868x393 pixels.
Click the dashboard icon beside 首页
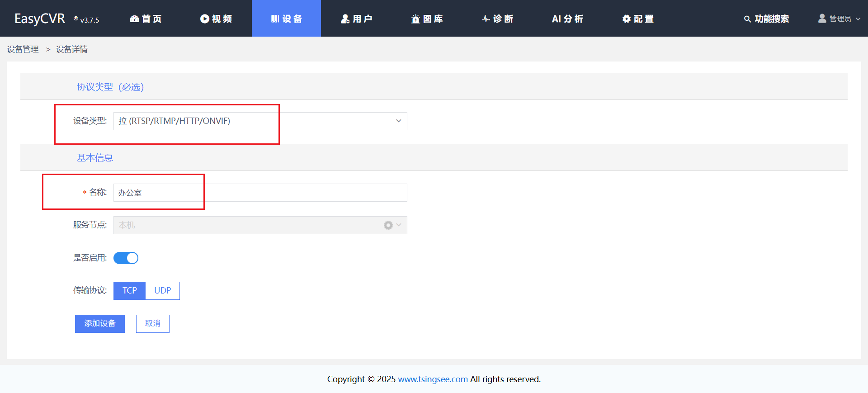134,19
